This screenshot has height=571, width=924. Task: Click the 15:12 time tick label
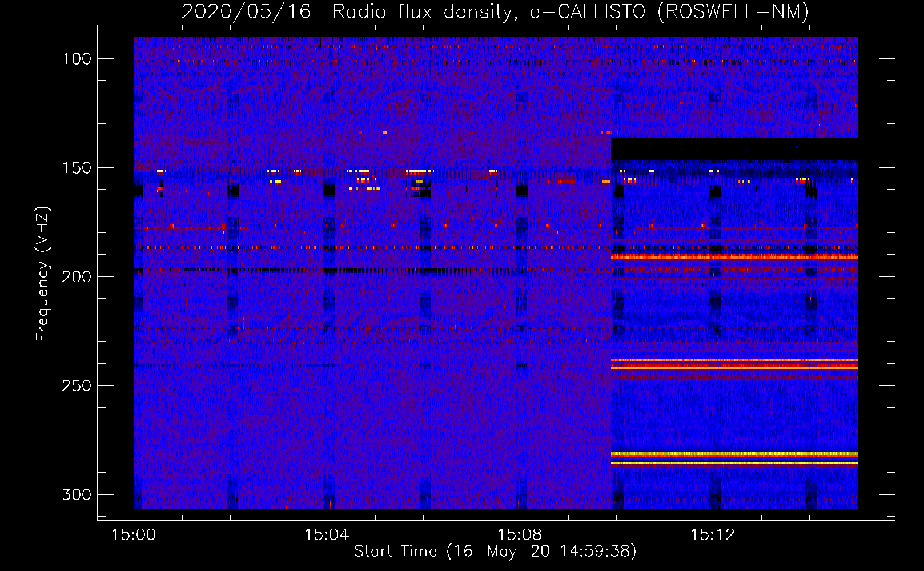click(x=713, y=535)
